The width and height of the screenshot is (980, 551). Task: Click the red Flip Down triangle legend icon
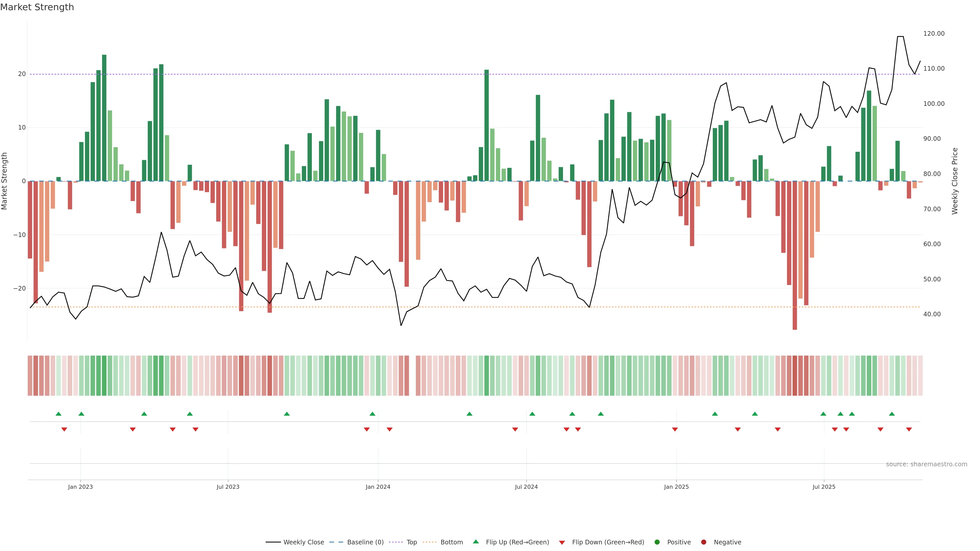coord(562,543)
